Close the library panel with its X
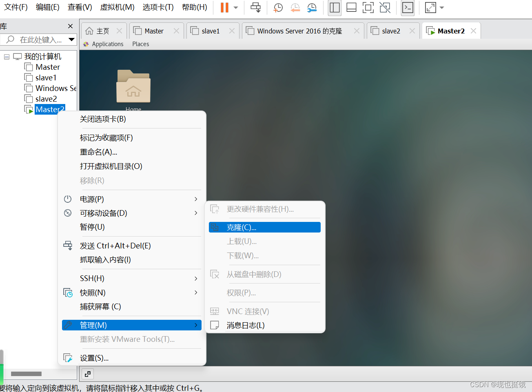The image size is (532, 392). pos(70,26)
